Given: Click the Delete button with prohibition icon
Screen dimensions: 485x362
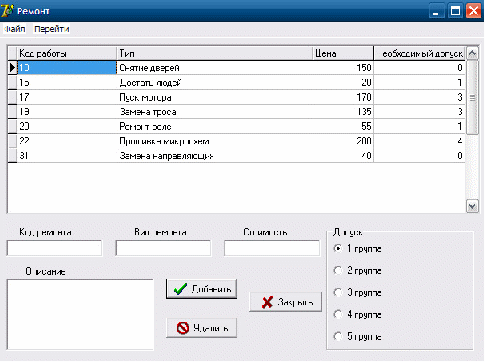Looking at the screenshot, I should pos(201,328).
